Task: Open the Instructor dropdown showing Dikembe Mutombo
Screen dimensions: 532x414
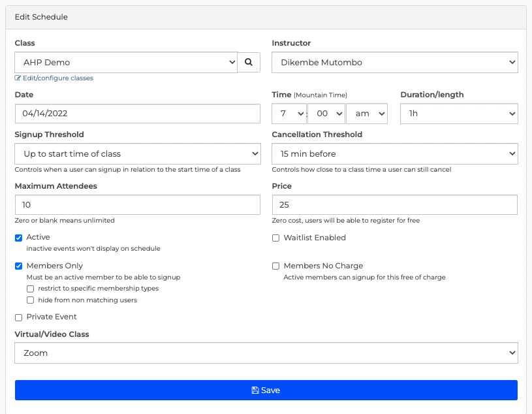Action: click(394, 63)
